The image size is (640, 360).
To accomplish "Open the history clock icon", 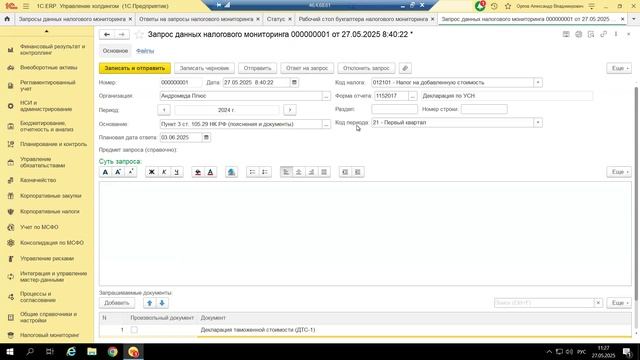I will [x=494, y=6].
